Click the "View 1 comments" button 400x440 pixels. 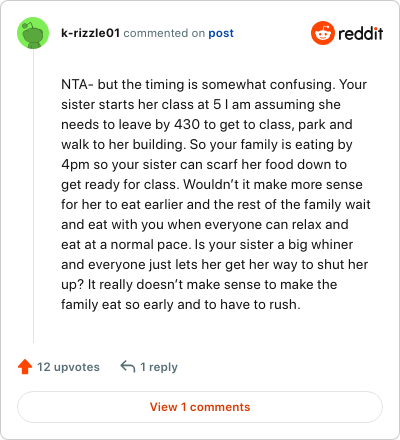pyautogui.click(x=200, y=407)
